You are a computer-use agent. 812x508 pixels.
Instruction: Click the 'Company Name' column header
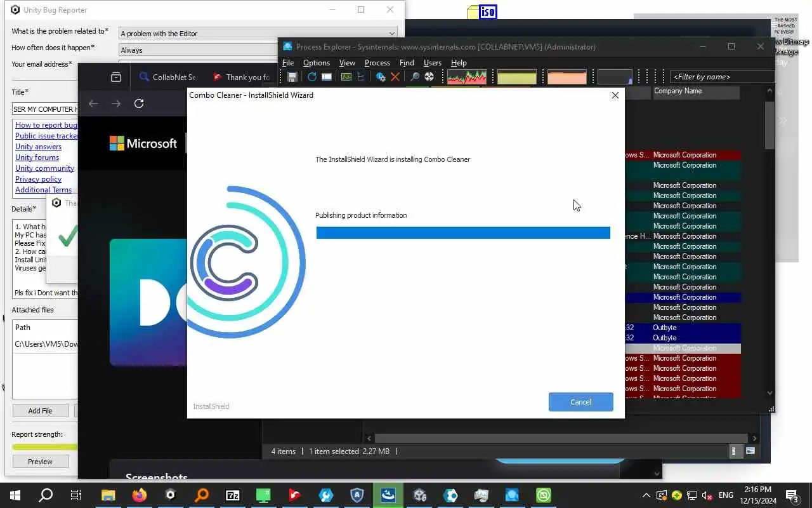pyautogui.click(x=696, y=91)
